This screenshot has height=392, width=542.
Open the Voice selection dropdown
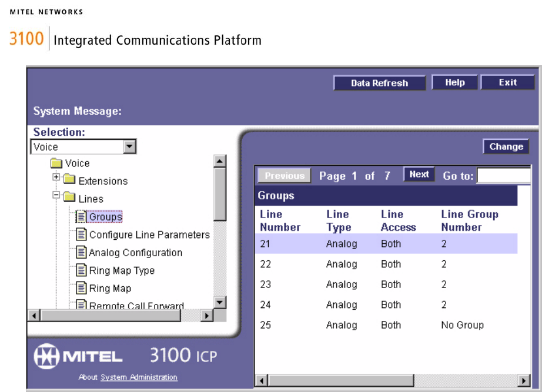[130, 146]
